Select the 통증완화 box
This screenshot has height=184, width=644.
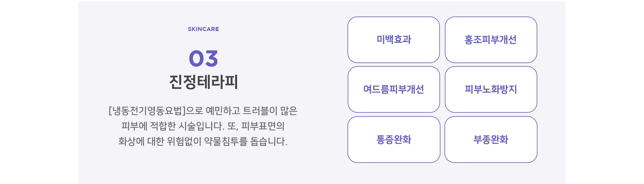click(x=393, y=140)
